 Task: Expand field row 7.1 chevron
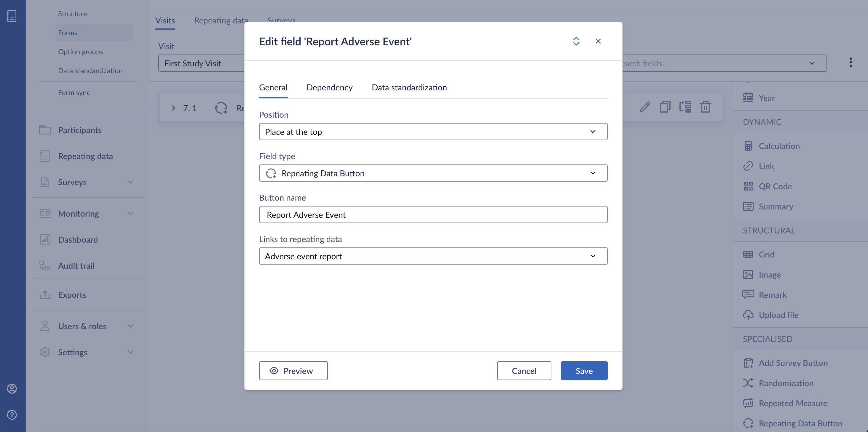click(x=173, y=108)
